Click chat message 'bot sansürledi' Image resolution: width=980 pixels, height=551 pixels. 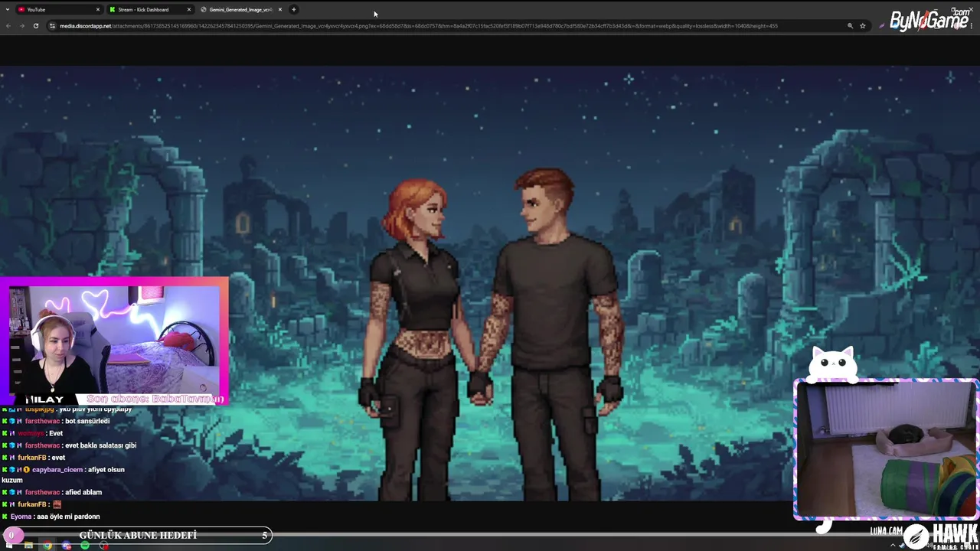click(x=87, y=421)
